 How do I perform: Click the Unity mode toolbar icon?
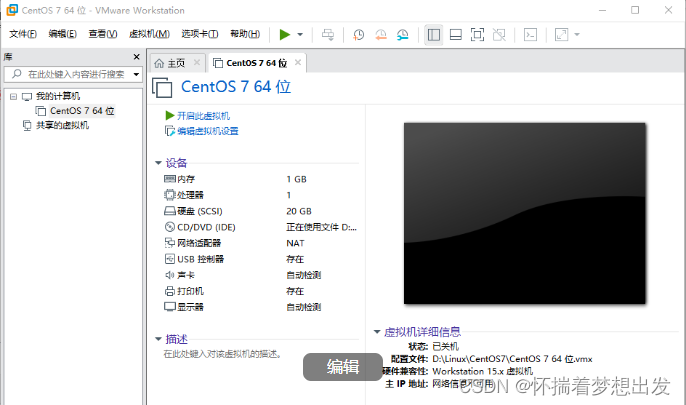coord(499,35)
